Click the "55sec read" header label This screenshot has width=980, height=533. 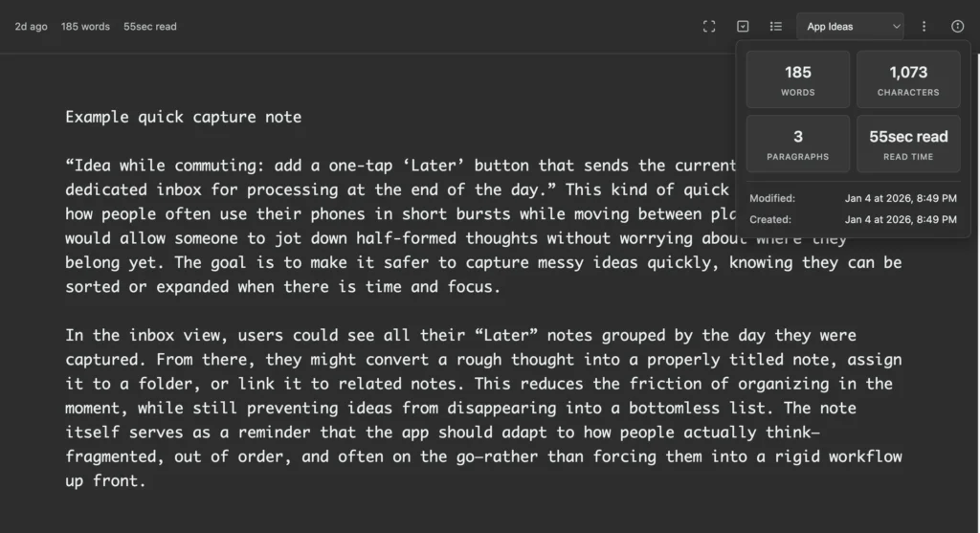point(149,27)
